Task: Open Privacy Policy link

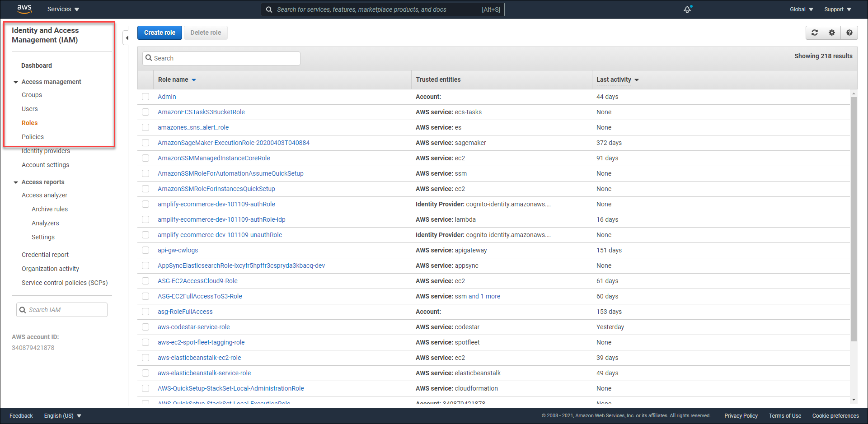Action: (x=741, y=416)
